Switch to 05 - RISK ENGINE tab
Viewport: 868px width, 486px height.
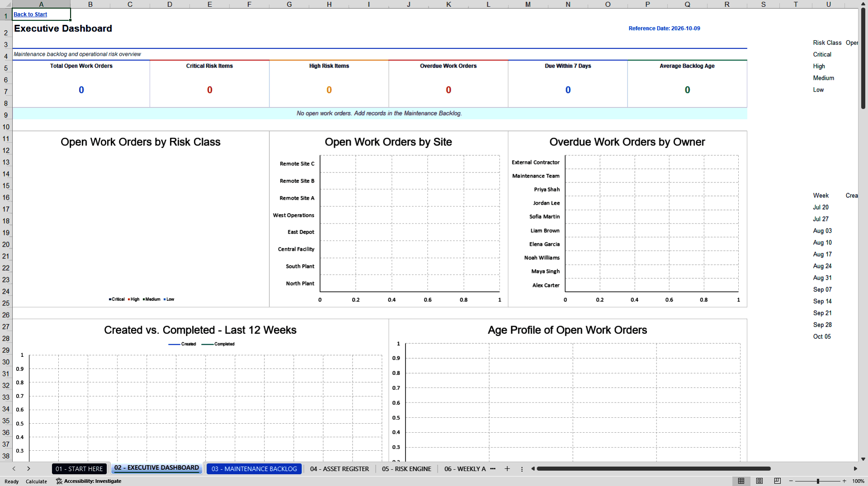(x=406, y=469)
